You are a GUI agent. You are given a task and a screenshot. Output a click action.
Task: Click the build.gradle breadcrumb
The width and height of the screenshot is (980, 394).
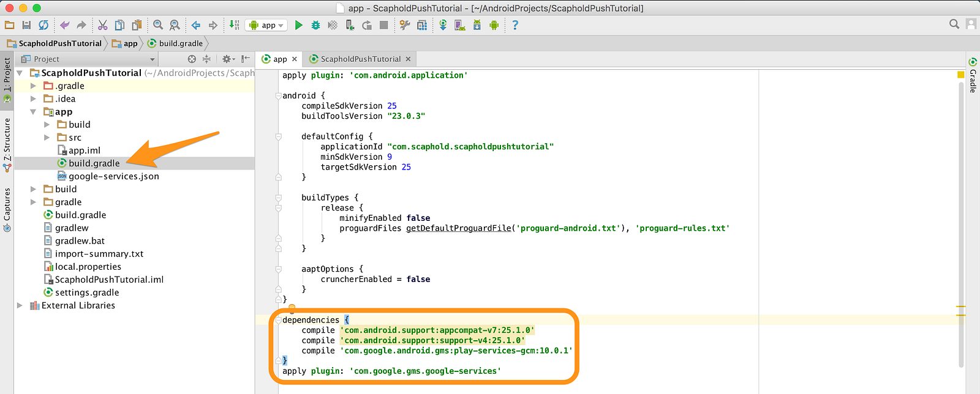click(x=175, y=43)
